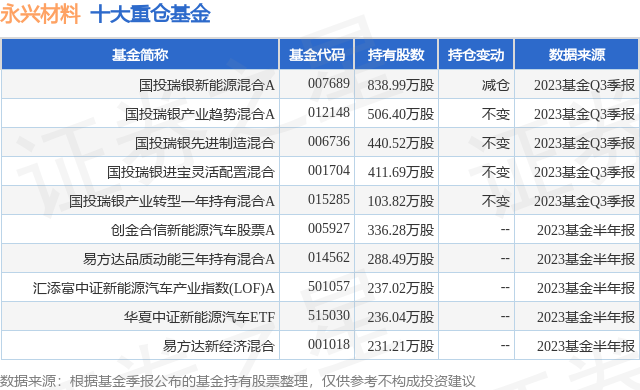
Task: Click fund code 015285
Action: [x=329, y=199]
